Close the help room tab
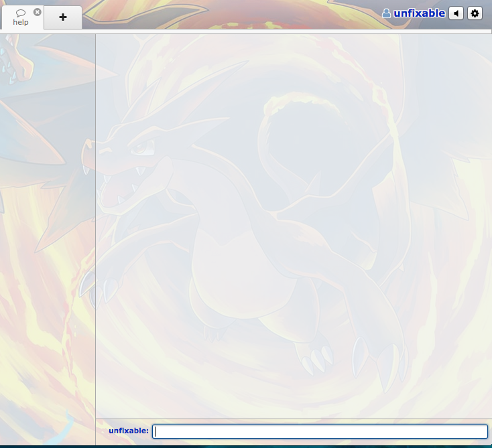 [x=38, y=12]
